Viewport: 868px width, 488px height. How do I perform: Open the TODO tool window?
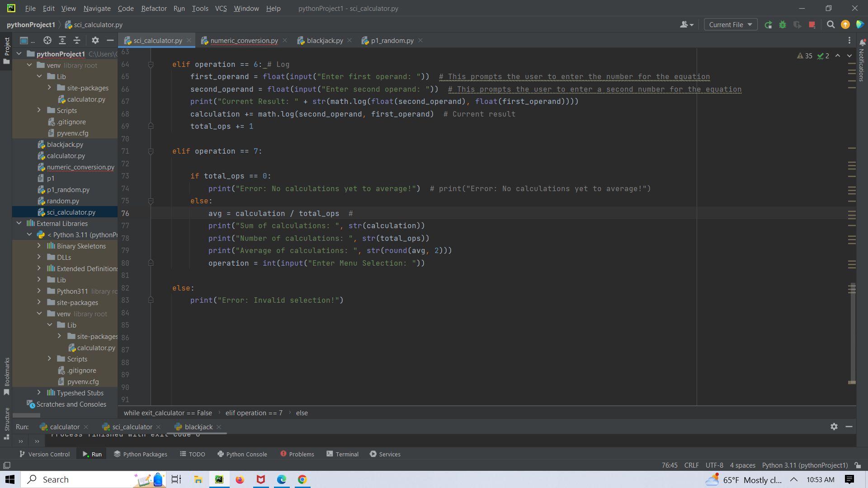[193, 454]
